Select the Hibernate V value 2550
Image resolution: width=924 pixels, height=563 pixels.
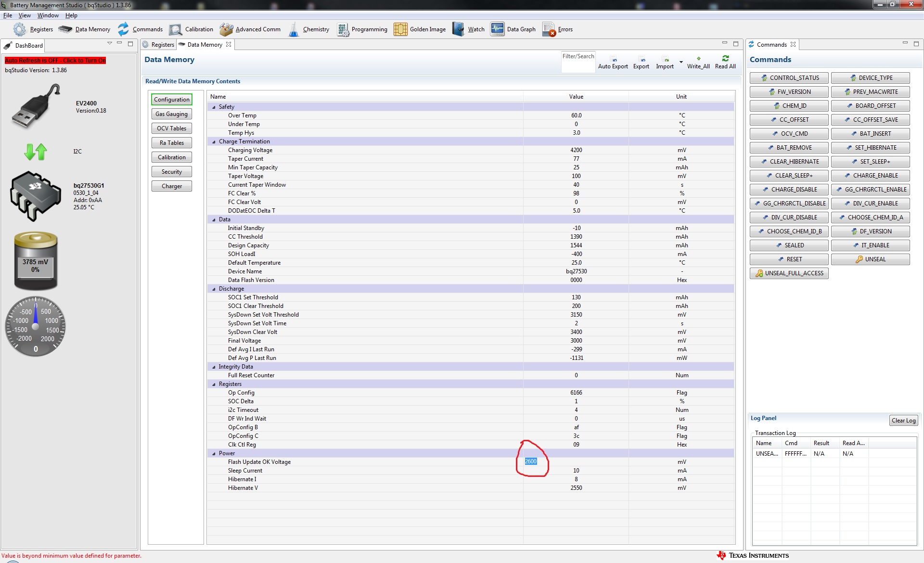[576, 488]
